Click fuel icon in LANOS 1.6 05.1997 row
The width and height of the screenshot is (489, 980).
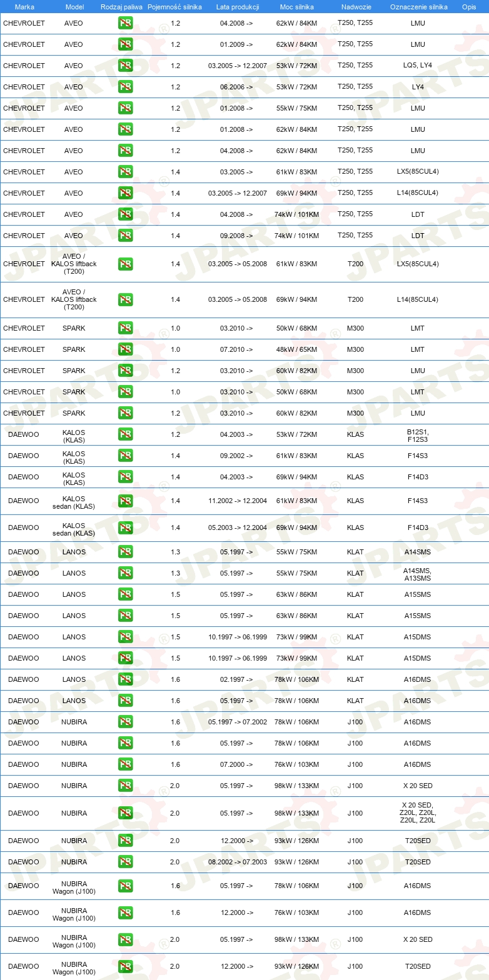tap(125, 701)
